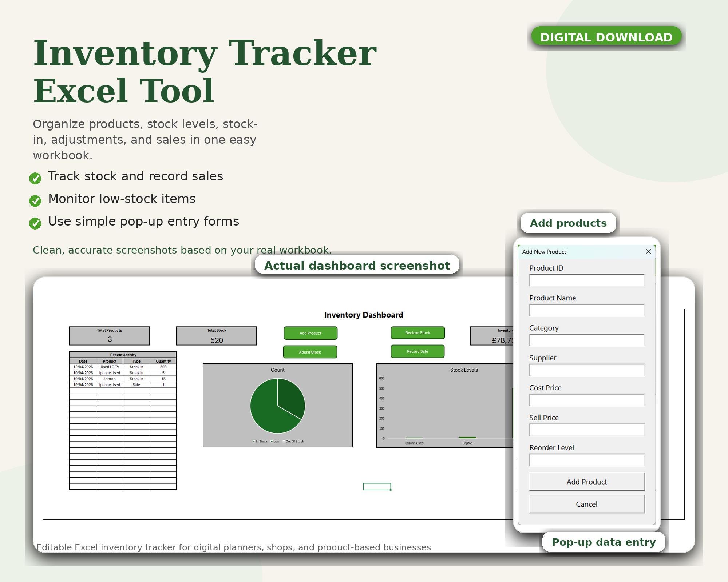Click the Recieve Stock button
Screen dimensions: 728x582
coord(418,333)
